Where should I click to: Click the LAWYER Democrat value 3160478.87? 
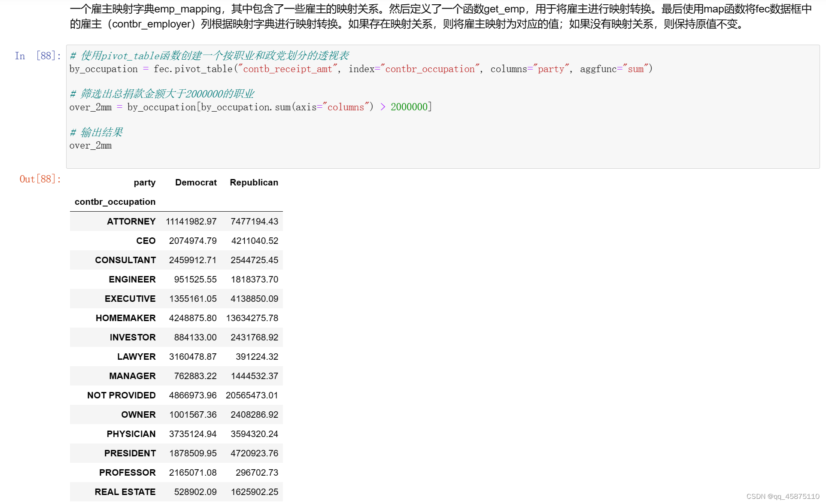coord(193,357)
